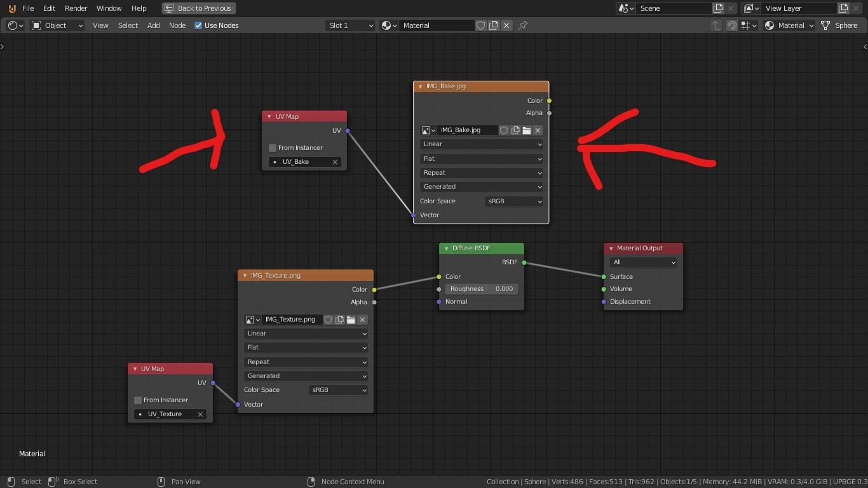Clear the UV_Texture map field

(x=200, y=414)
